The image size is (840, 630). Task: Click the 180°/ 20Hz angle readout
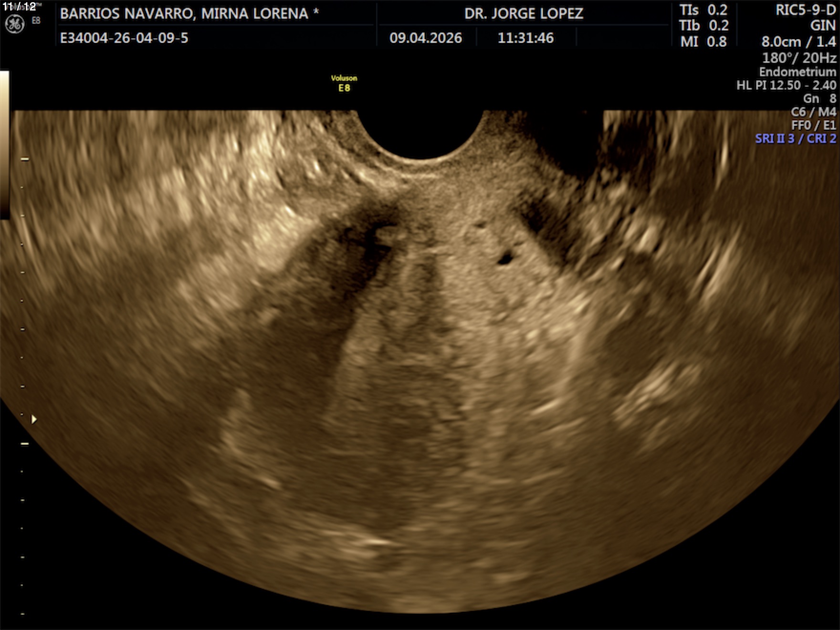coord(799,58)
